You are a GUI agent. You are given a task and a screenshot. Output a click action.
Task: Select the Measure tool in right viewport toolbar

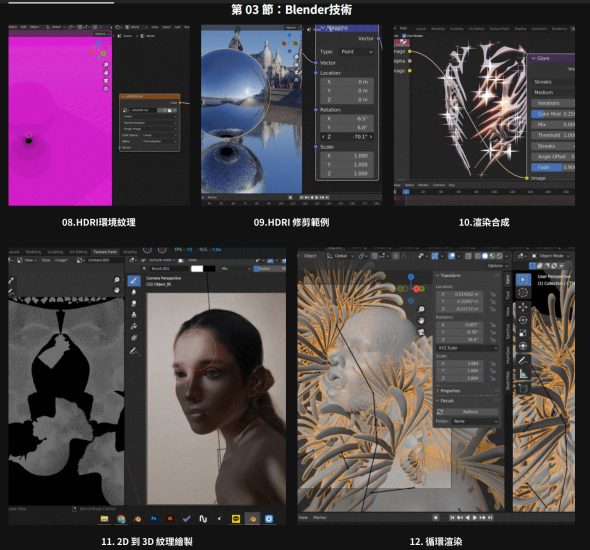click(x=523, y=374)
